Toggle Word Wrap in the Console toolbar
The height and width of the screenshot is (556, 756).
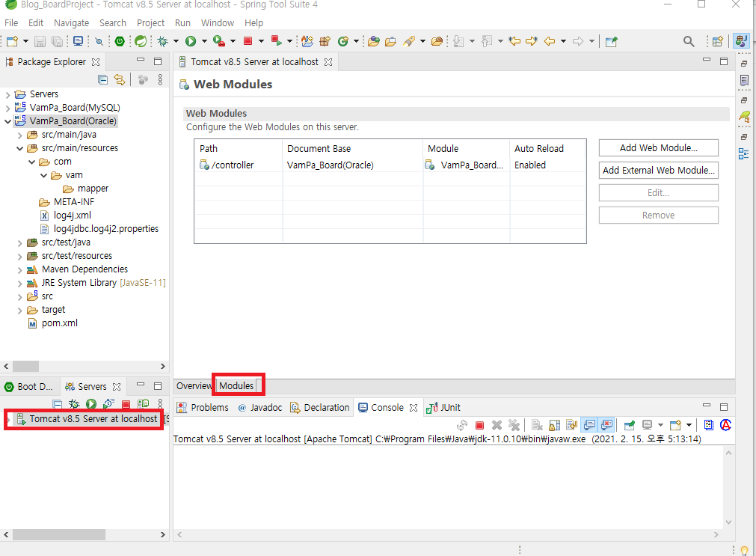(x=572, y=425)
